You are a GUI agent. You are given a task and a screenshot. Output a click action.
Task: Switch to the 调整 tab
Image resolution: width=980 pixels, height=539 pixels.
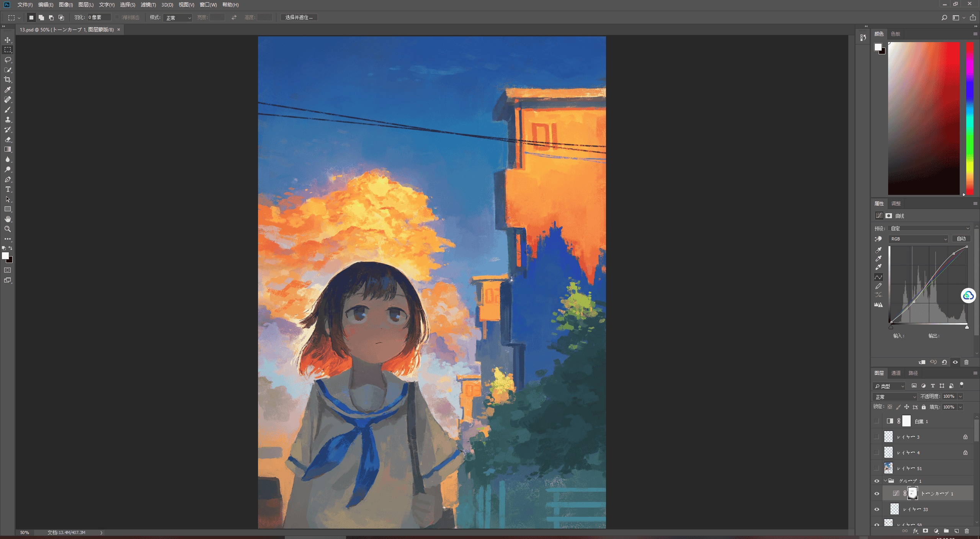896,203
